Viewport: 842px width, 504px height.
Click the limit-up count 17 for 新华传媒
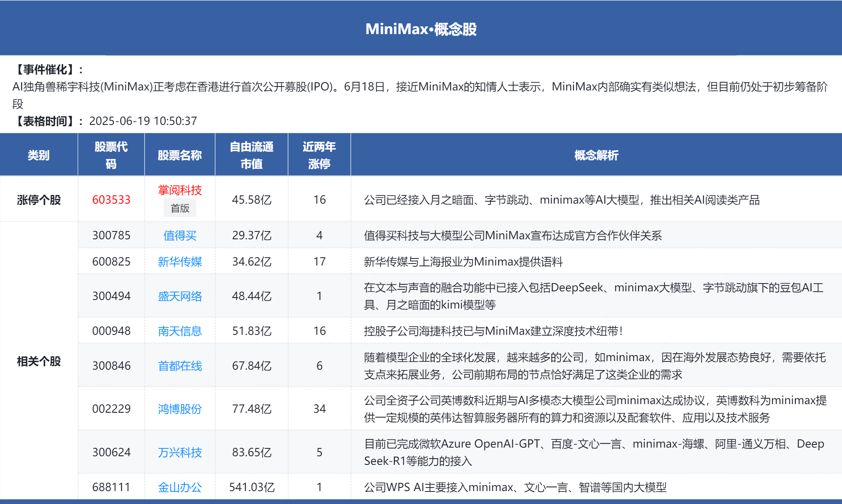tap(319, 262)
